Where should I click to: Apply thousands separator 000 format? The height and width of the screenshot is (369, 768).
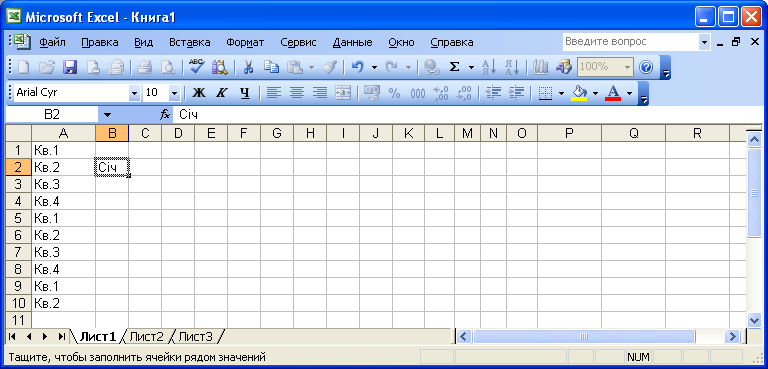(418, 93)
